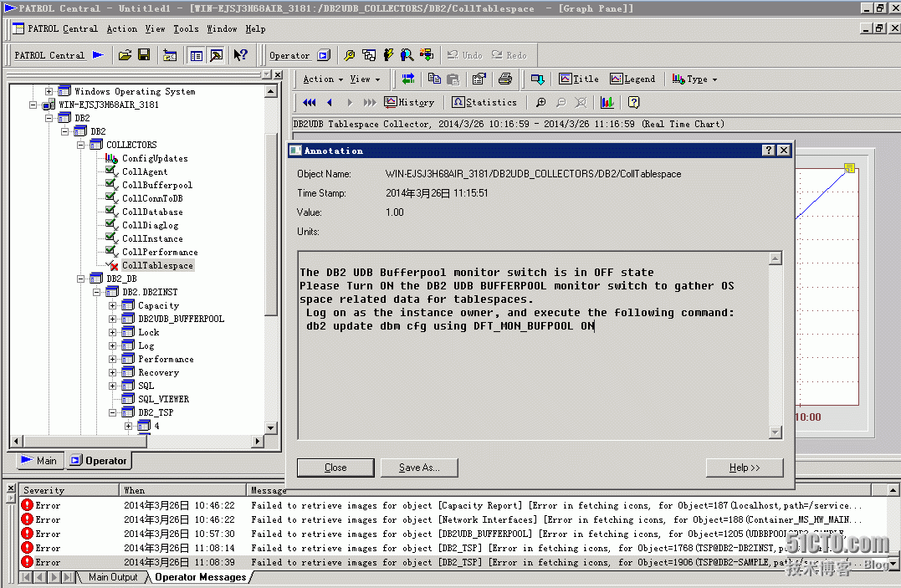Click the rewind-to-start double arrow icon
Viewport: 901px width, 588px height.
coord(310,102)
